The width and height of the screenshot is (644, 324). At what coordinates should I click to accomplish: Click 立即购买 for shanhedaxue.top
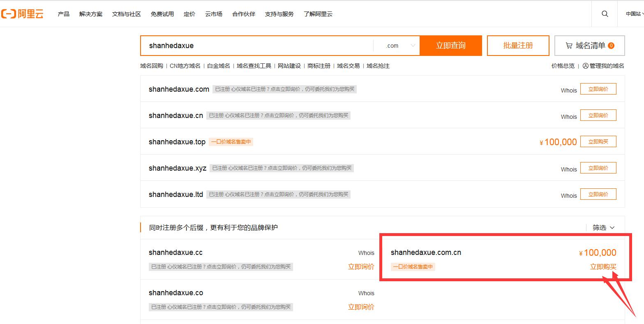click(598, 142)
